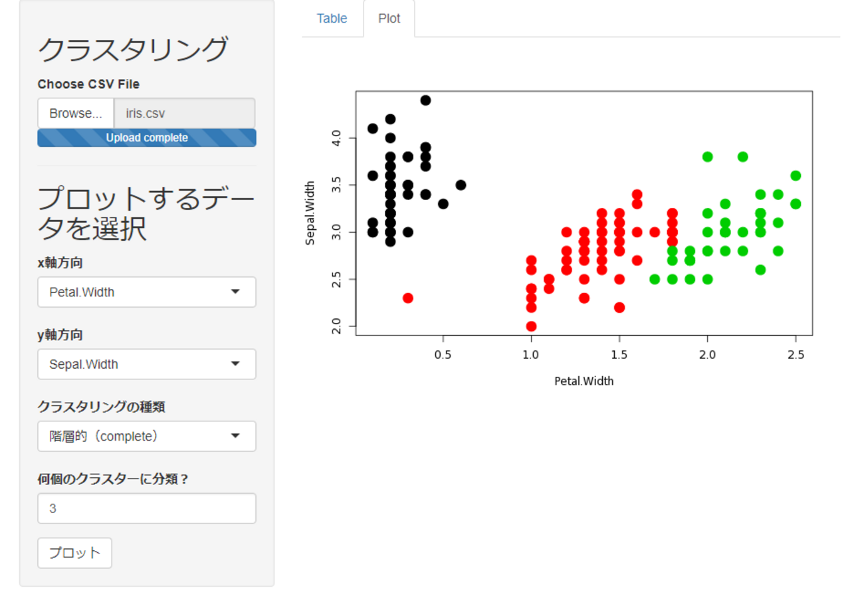
Task: Click the Choose CSV File label
Action: point(88,84)
